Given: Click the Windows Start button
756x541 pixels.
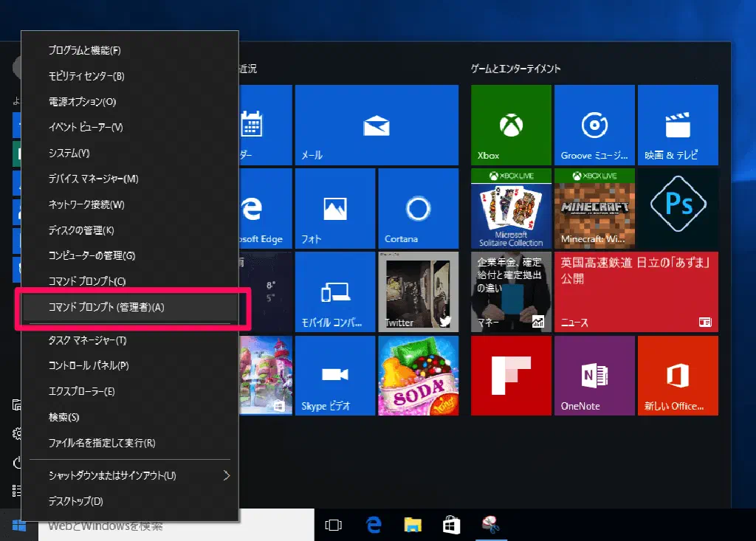Looking at the screenshot, I should click(x=19, y=526).
